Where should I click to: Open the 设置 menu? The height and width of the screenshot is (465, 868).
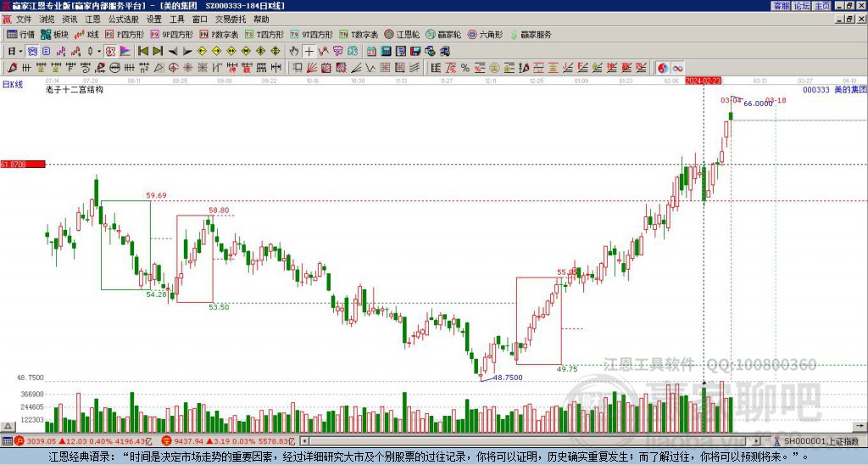[x=154, y=20]
